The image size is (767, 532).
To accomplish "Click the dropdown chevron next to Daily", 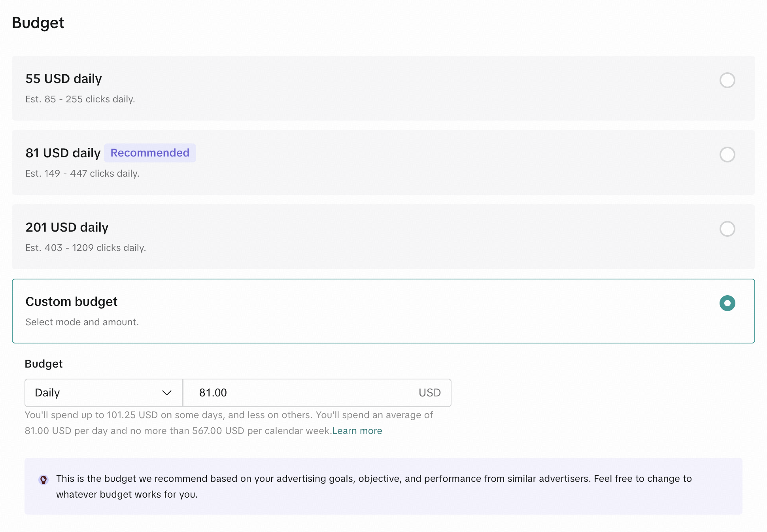I will pyautogui.click(x=166, y=393).
